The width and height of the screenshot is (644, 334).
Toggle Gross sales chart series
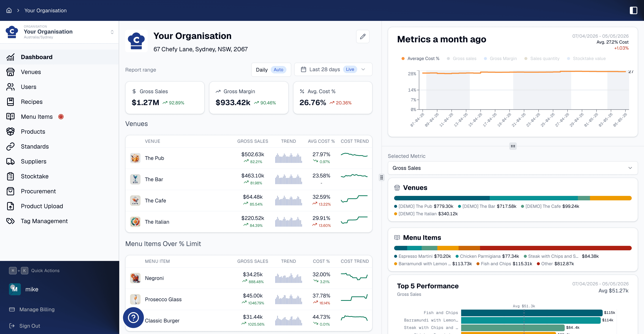pyautogui.click(x=462, y=59)
